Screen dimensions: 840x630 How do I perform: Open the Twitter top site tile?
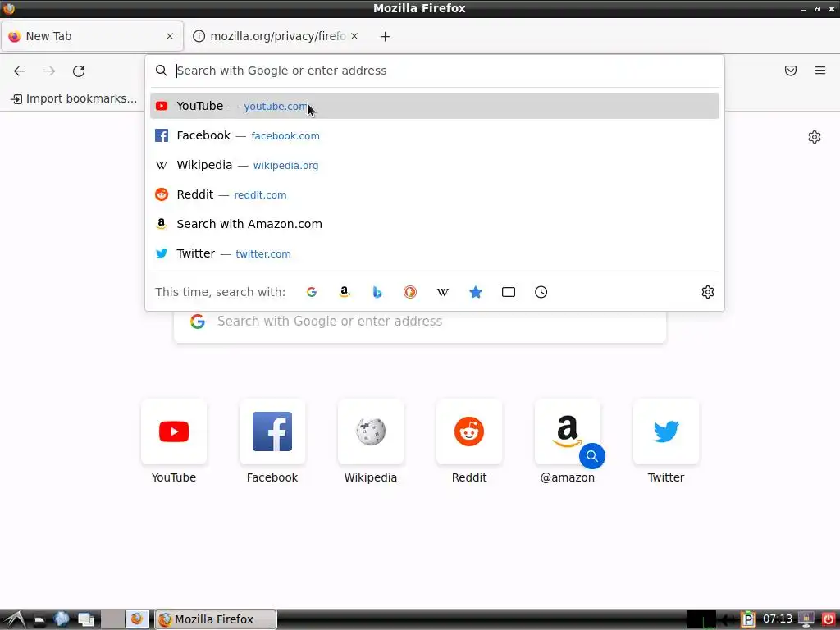[x=666, y=431]
